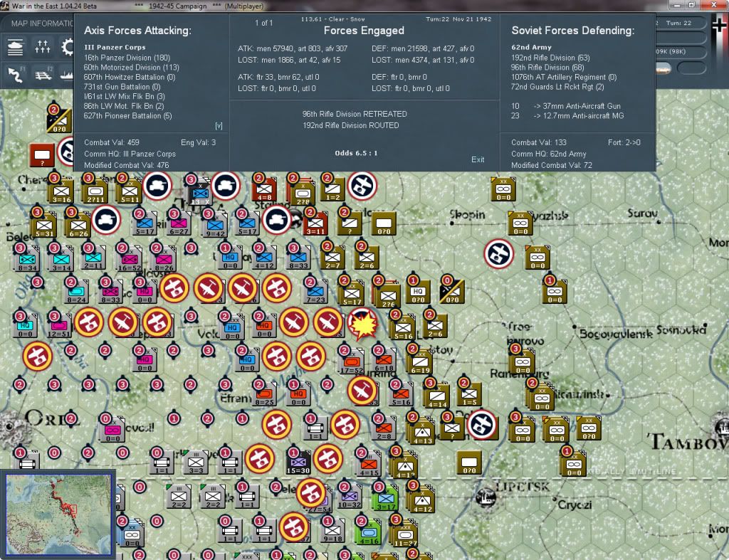The height and width of the screenshot is (560, 729).
Task: Toggle the F2 rail movement mode
Action: (43, 74)
